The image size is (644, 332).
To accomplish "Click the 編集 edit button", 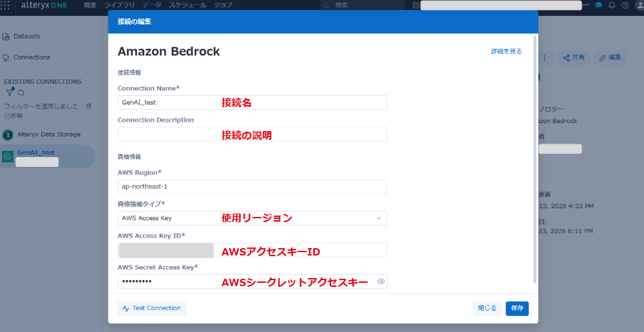I will click(610, 58).
